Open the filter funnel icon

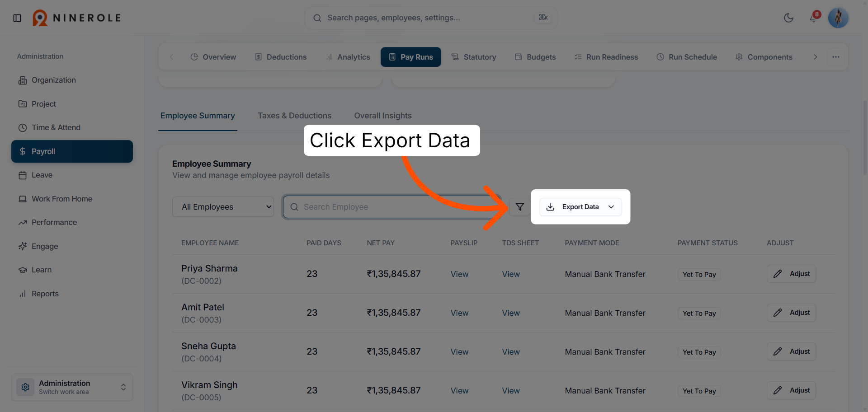click(x=520, y=207)
